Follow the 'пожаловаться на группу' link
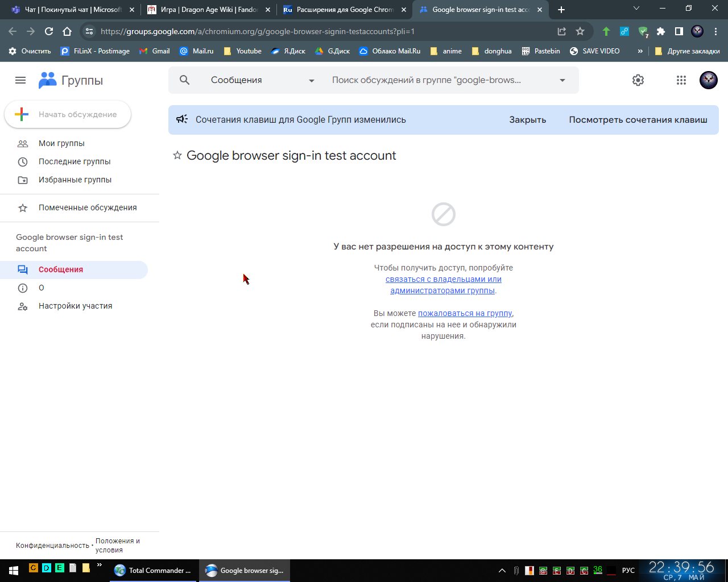The width and height of the screenshot is (728, 582). 465,313
